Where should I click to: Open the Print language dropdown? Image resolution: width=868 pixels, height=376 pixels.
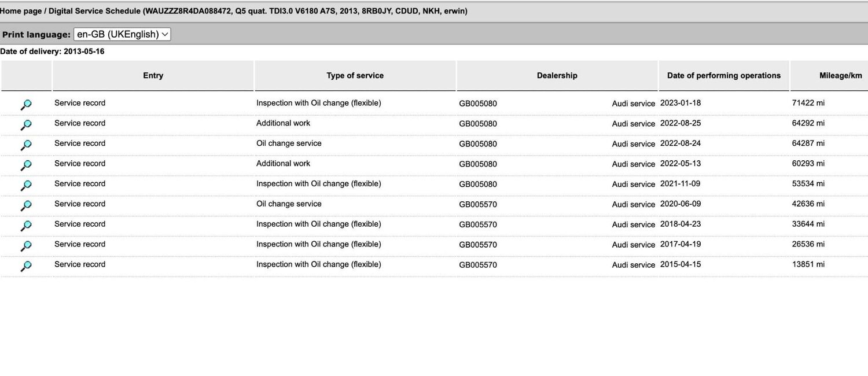point(122,34)
